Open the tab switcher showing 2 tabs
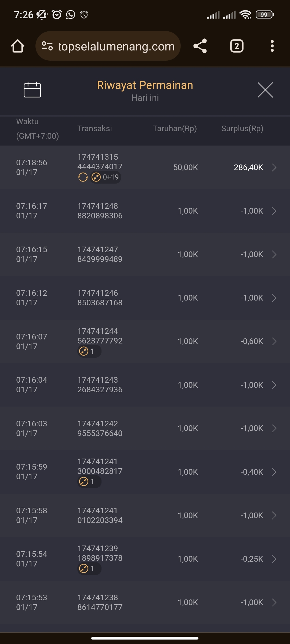Viewport: 290px width, 644px height. click(x=237, y=46)
